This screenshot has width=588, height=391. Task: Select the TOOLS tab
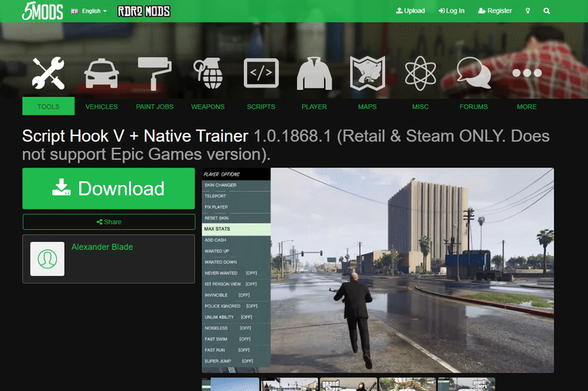[x=49, y=107]
